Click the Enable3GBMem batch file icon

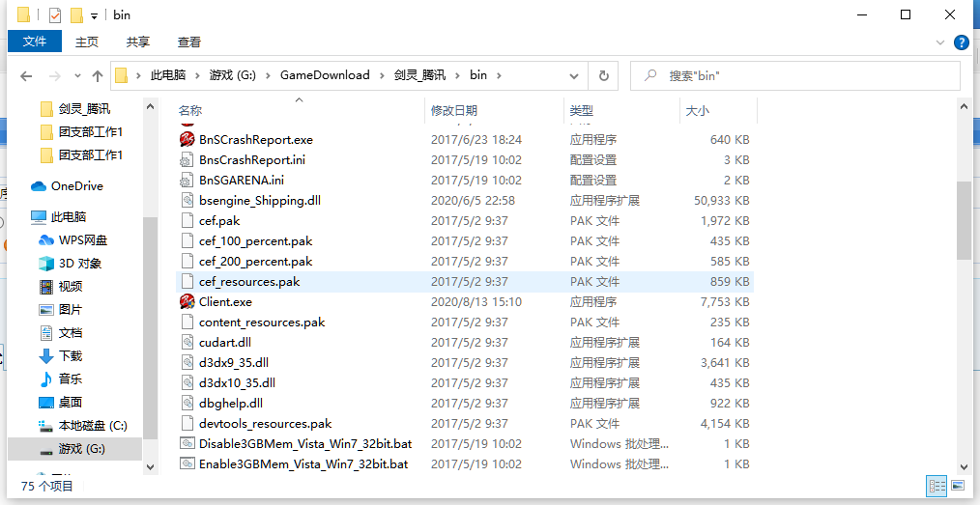(187, 463)
